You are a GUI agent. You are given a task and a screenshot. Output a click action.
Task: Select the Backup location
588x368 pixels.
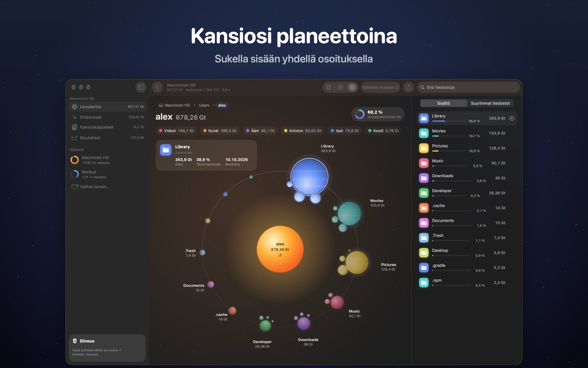pos(107,174)
